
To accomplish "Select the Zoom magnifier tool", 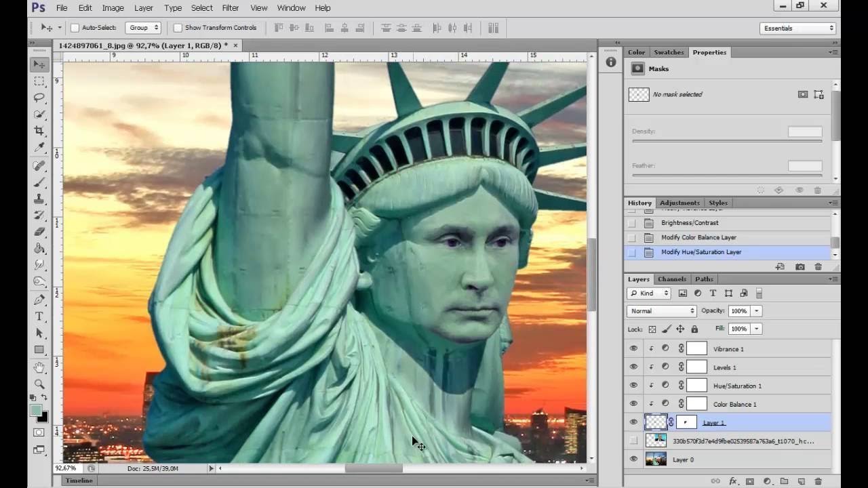I will point(39,384).
